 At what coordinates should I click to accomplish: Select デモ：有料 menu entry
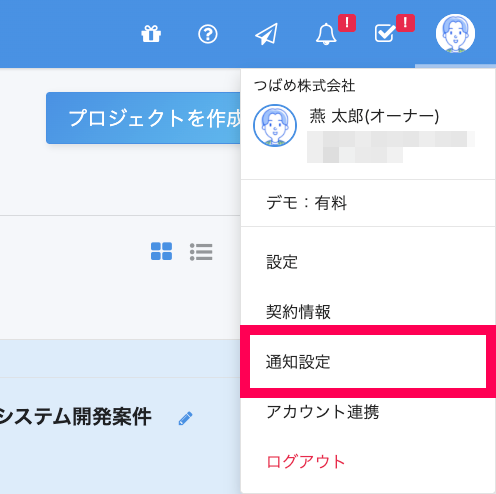click(368, 203)
